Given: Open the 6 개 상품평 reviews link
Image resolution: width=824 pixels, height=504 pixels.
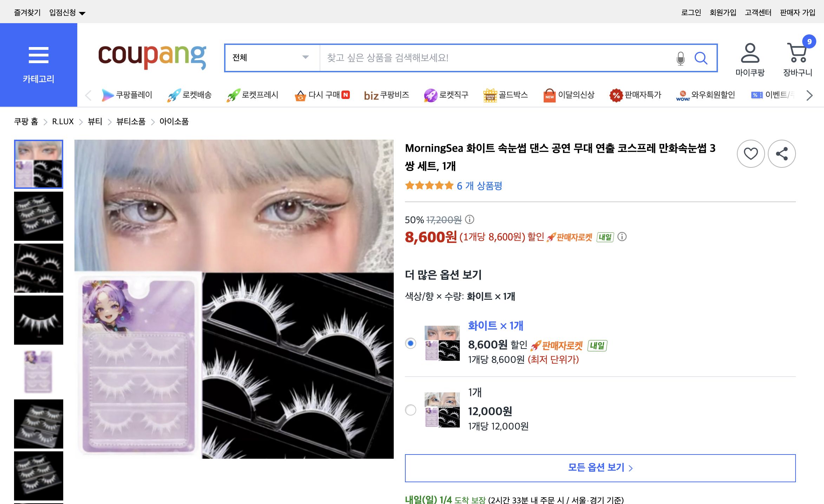Looking at the screenshot, I should pyautogui.click(x=479, y=186).
